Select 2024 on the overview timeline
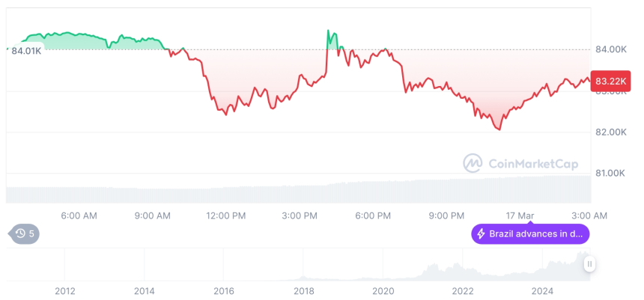The width and height of the screenshot is (644, 300). point(542,290)
